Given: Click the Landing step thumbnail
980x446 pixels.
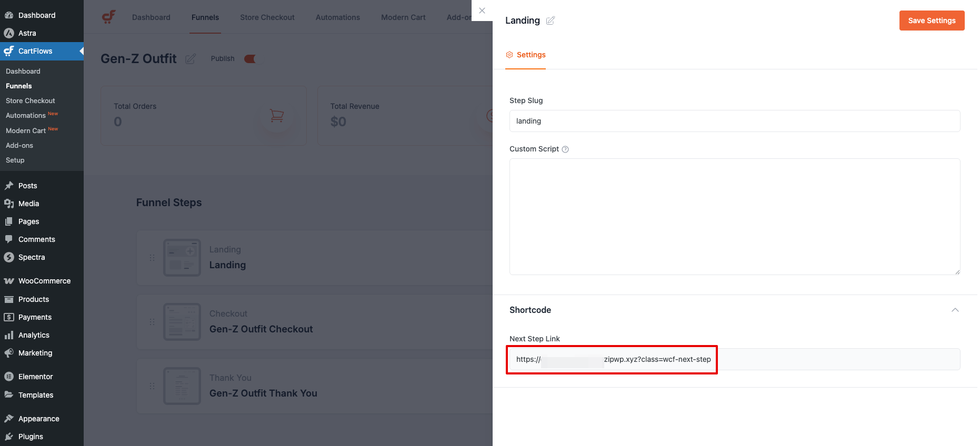Looking at the screenshot, I should tap(182, 258).
